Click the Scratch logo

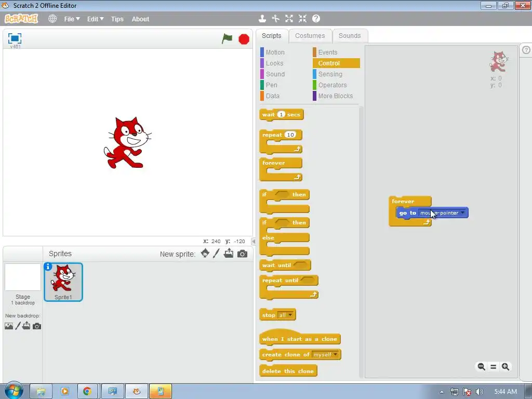(21, 18)
